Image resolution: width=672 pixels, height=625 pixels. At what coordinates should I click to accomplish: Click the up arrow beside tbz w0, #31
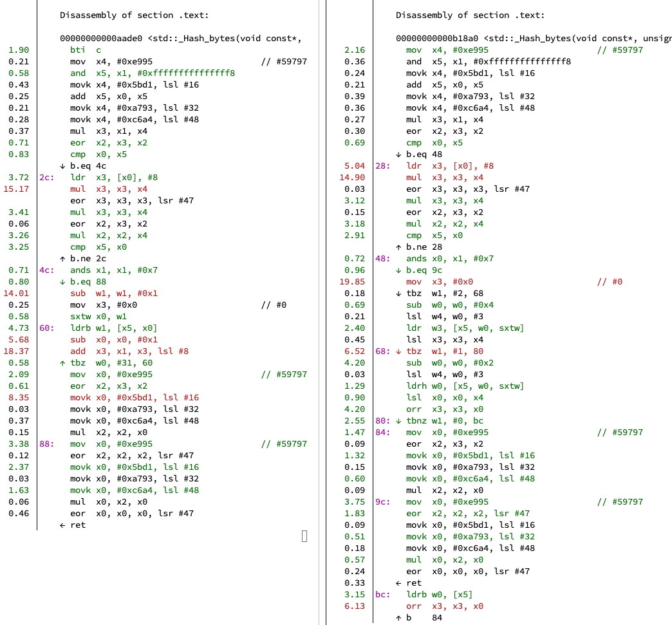click(62, 363)
